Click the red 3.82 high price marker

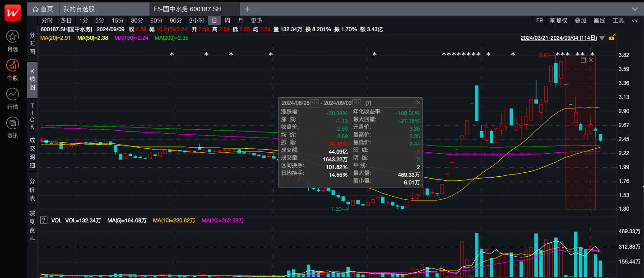click(x=544, y=56)
